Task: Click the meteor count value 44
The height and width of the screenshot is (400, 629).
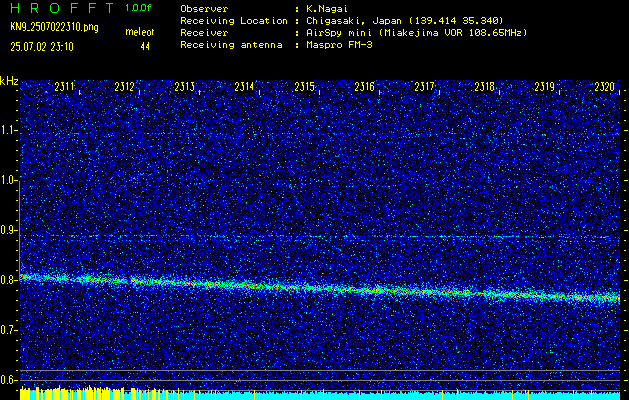Action: [145, 47]
